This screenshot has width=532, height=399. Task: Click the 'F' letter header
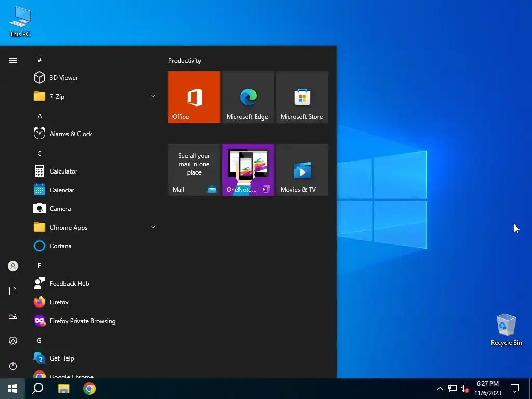(x=39, y=265)
